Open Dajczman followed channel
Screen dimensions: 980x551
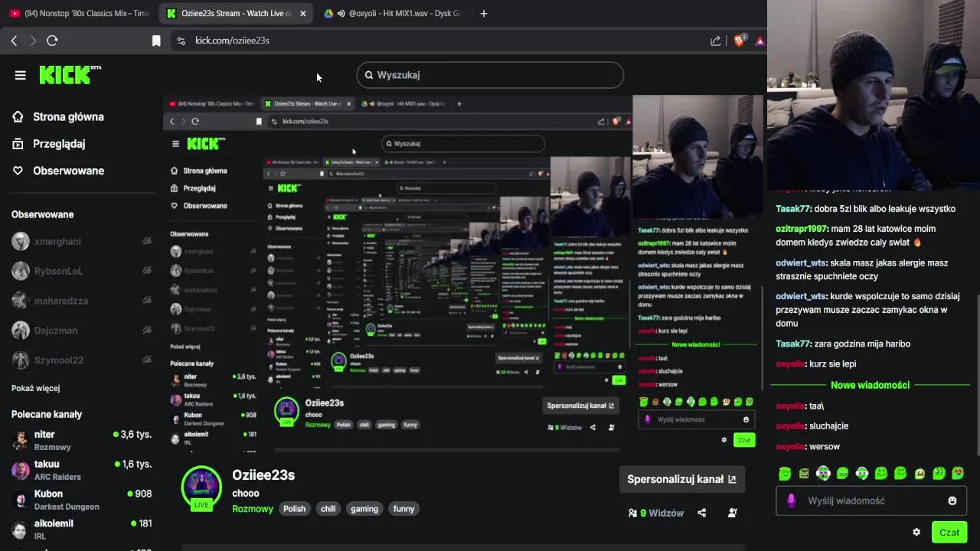(x=81, y=331)
